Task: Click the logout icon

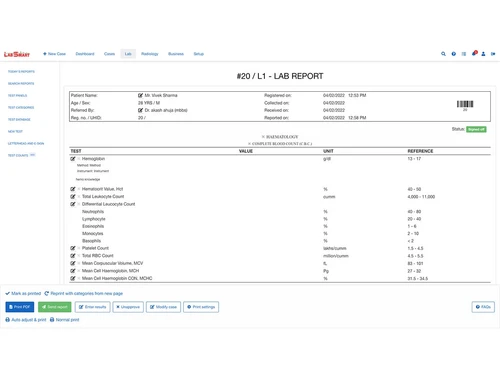Action: 493,54
